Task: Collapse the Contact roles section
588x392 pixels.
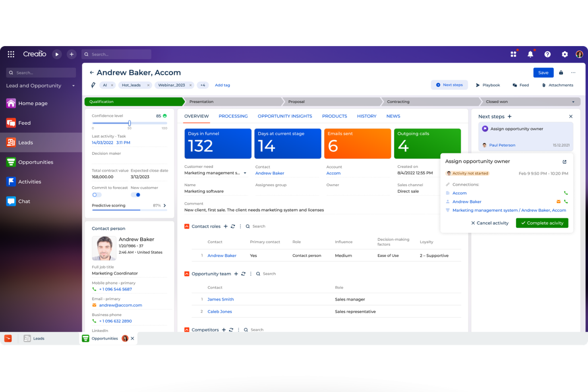Action: pyautogui.click(x=187, y=226)
